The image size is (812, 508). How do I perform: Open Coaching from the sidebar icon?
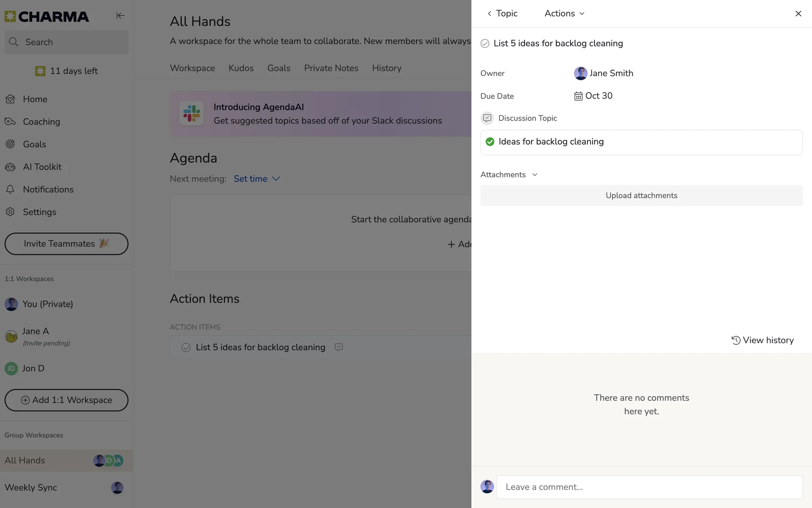click(10, 121)
